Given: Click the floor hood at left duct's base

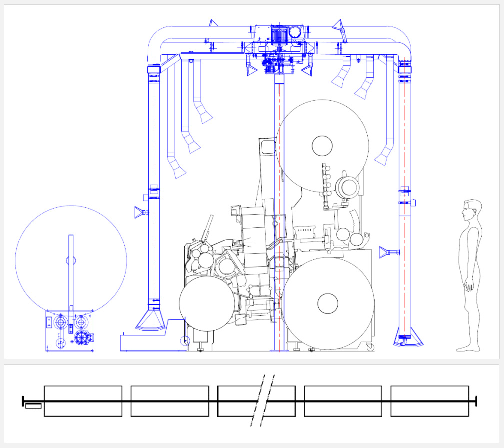Looking at the screenshot, I should [x=151, y=320].
